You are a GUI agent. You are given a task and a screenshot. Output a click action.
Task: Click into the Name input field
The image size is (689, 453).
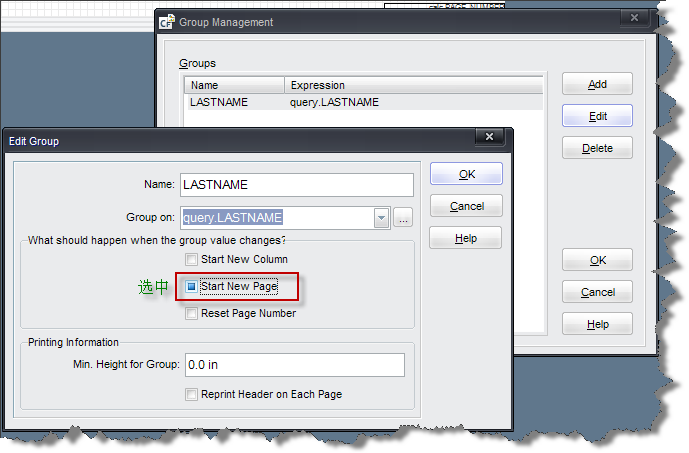pos(297,185)
